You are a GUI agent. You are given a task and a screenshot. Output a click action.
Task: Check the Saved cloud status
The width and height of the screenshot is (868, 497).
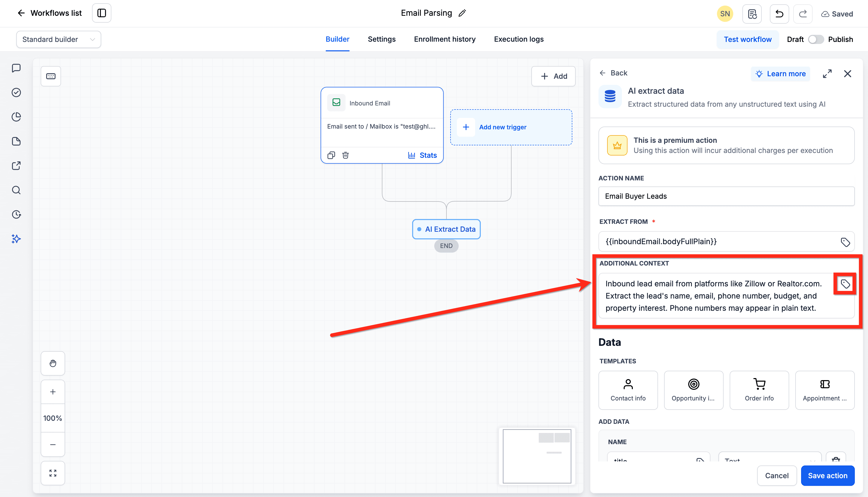pos(837,14)
